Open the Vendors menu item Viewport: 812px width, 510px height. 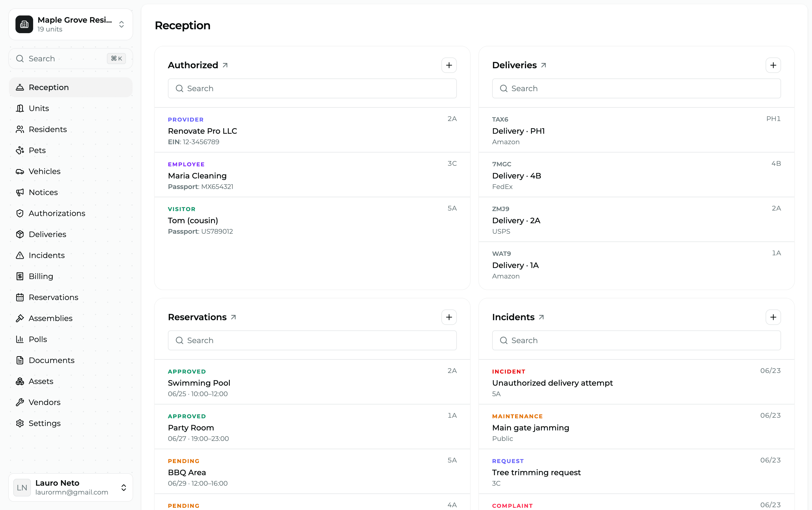[70, 402]
